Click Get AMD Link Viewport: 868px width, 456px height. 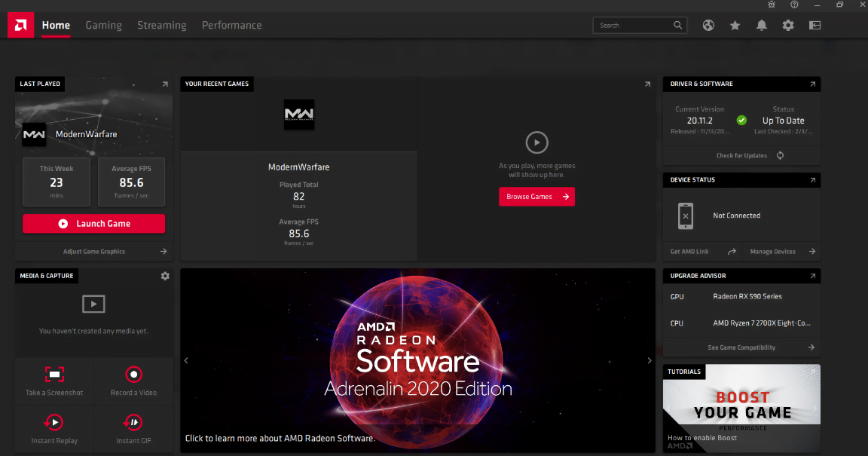tap(689, 251)
